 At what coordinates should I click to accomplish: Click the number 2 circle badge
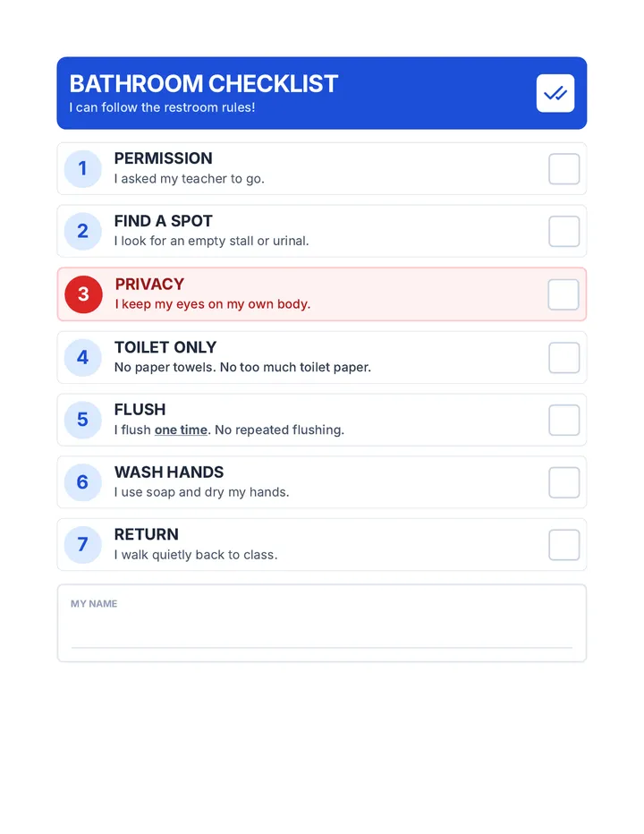point(82,232)
